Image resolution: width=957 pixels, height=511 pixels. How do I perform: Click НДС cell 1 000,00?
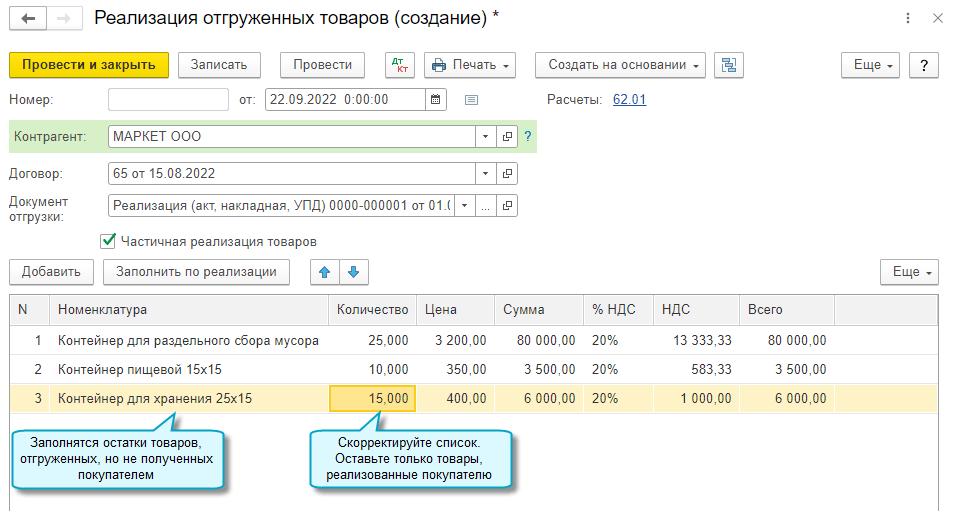point(696,399)
